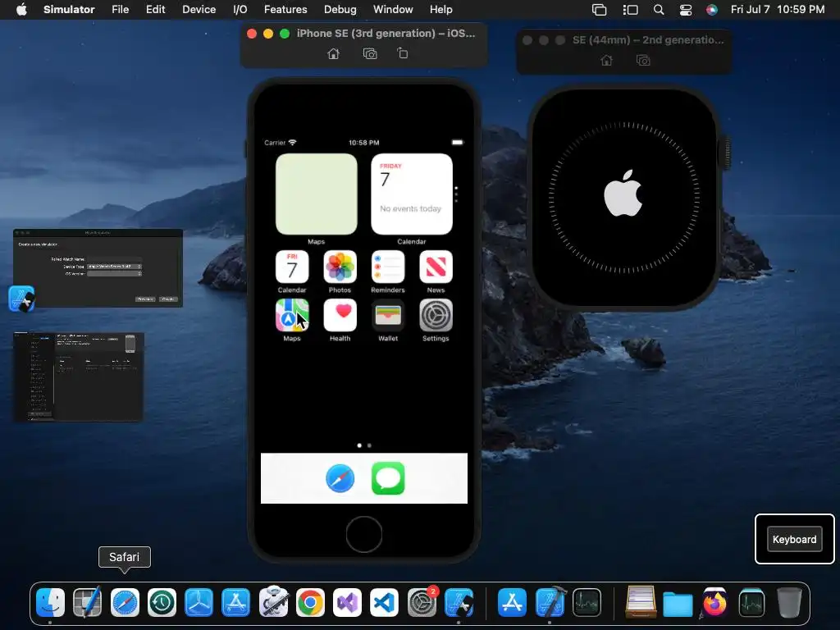Open the Debug menu
840x630 pixels.
coord(340,10)
